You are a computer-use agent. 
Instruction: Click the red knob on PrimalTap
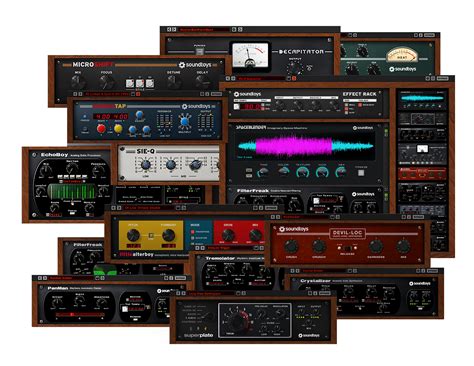pyautogui.click(x=101, y=128)
